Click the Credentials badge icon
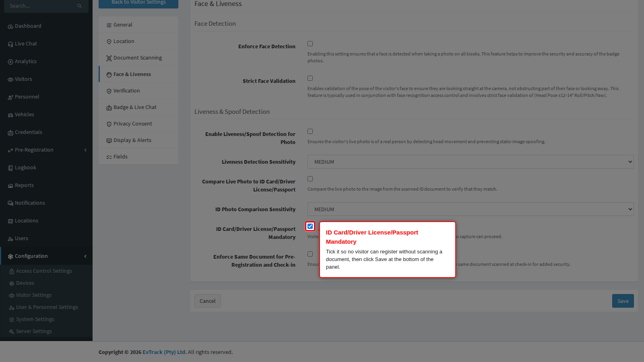644x362 pixels. click(x=10, y=133)
